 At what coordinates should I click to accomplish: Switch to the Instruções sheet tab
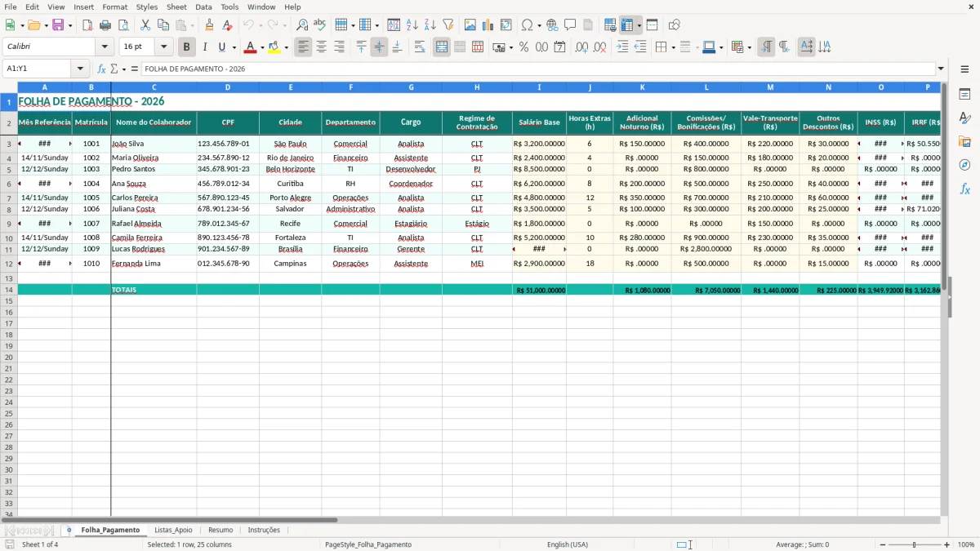[x=264, y=530]
